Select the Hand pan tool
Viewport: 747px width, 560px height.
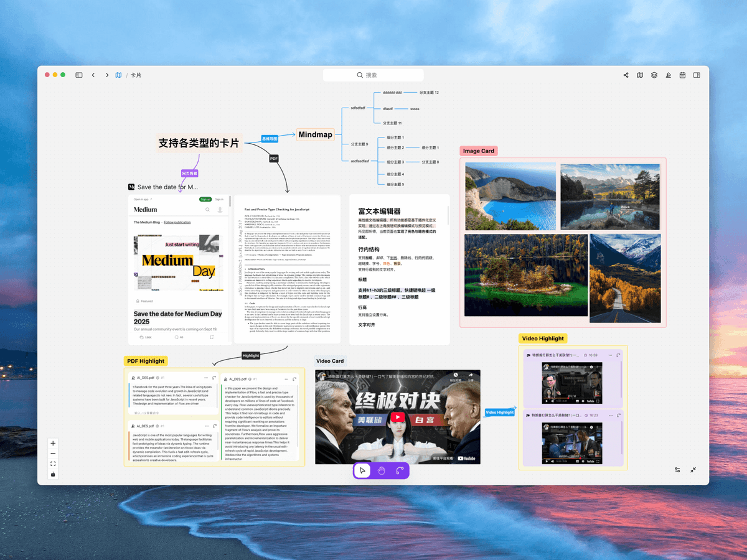pyautogui.click(x=380, y=471)
